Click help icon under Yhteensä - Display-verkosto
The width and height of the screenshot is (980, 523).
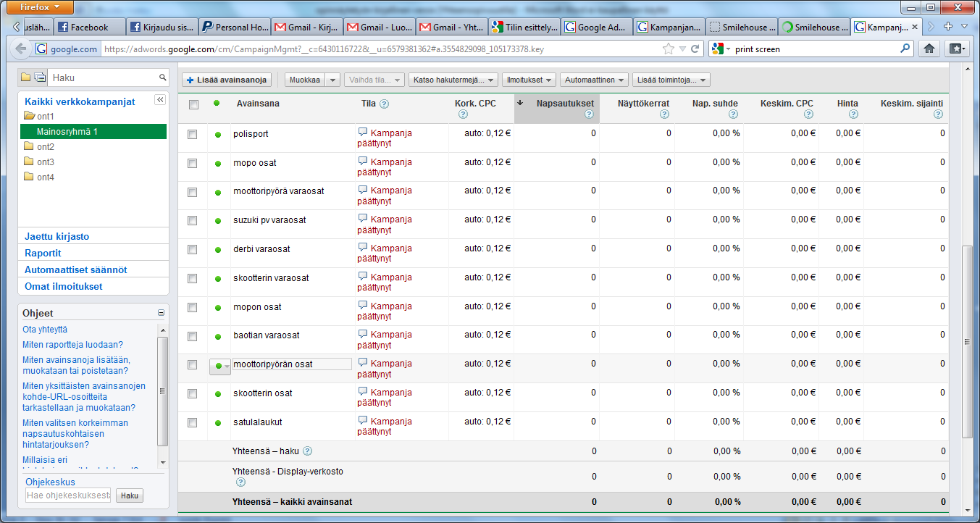[240, 482]
